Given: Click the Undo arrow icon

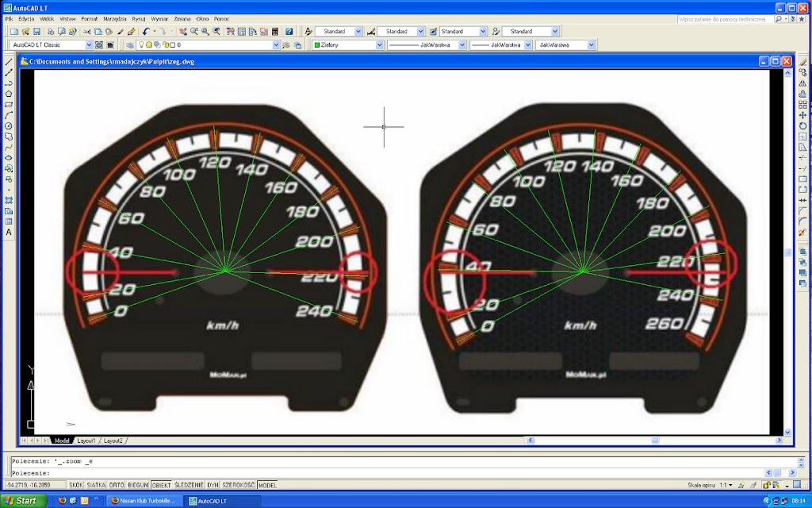Looking at the screenshot, I should pyautogui.click(x=147, y=32).
